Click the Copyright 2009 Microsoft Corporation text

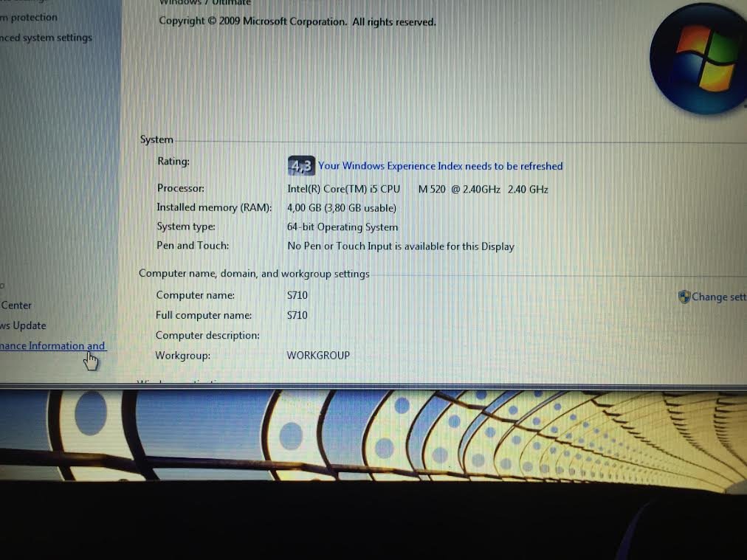pos(297,21)
